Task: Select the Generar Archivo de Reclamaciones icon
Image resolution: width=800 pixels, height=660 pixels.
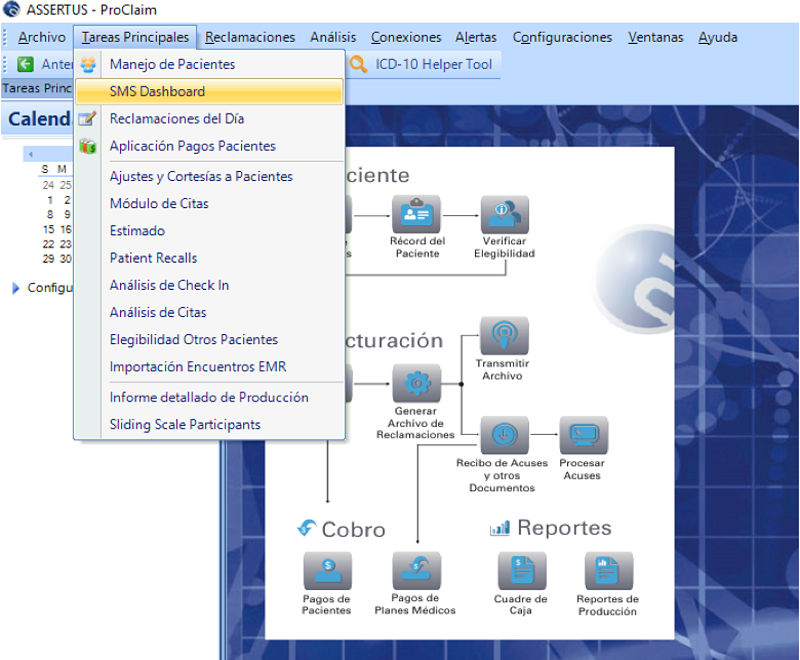Action: (x=415, y=384)
